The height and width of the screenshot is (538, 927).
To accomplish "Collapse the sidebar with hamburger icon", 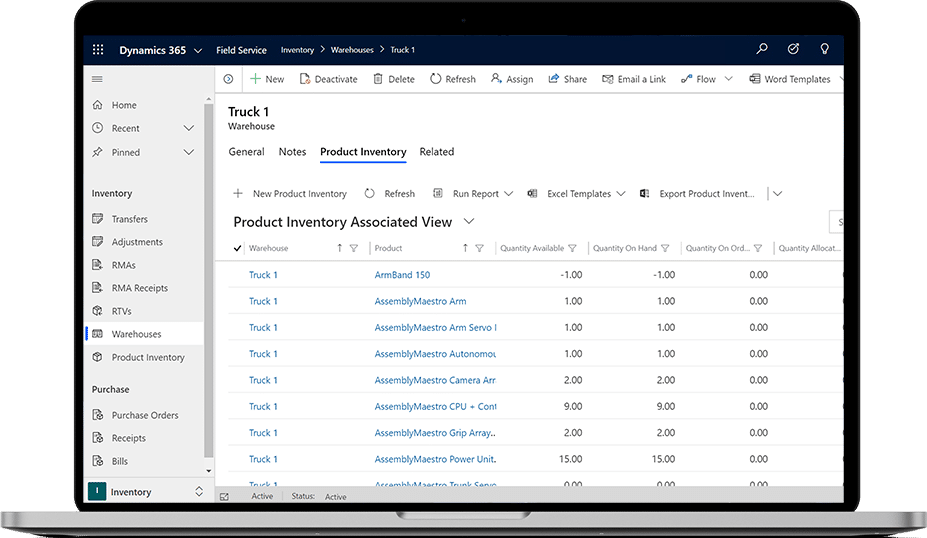I will click(x=97, y=79).
